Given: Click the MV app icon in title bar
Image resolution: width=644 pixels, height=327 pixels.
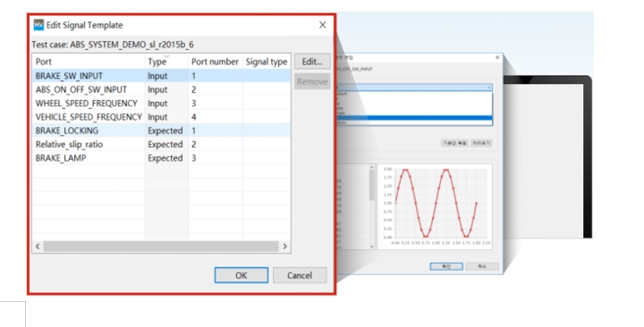Looking at the screenshot, I should tap(38, 25).
